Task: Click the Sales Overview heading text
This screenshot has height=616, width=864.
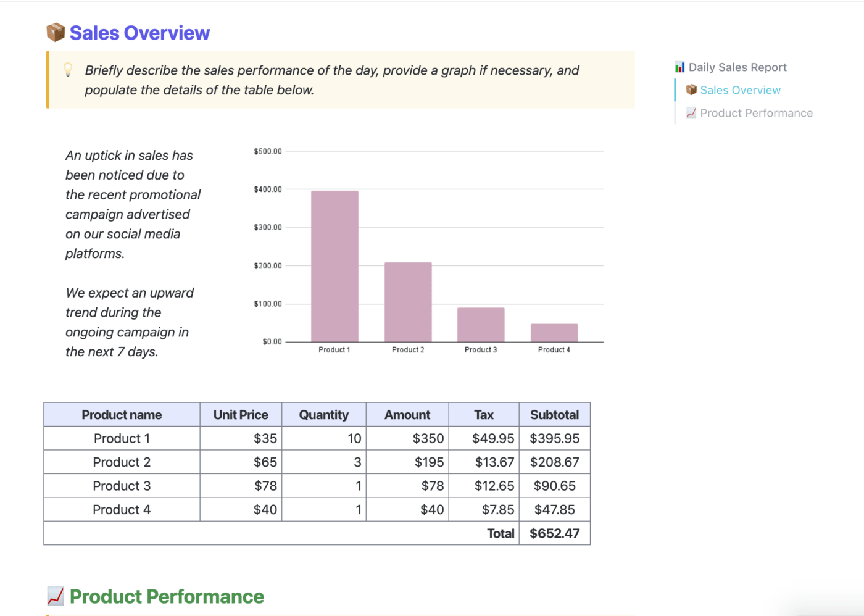Action: point(139,33)
